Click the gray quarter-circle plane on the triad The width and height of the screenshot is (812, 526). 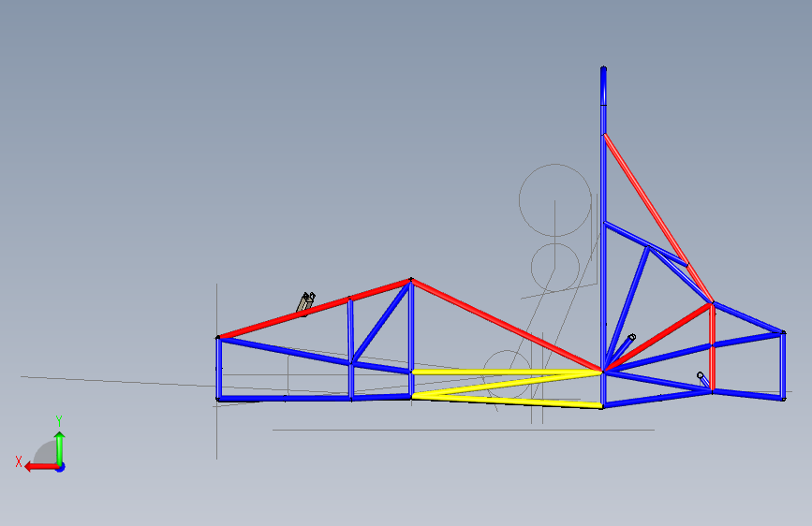click(46, 454)
